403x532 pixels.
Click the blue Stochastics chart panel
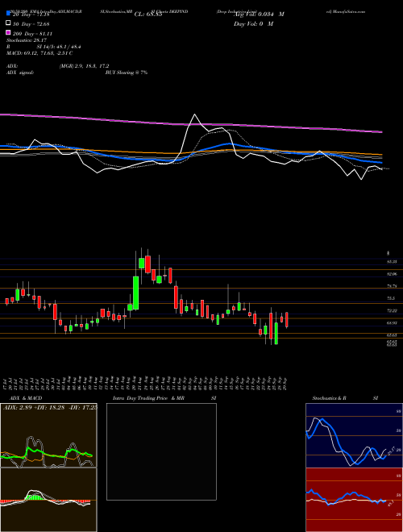point(354,435)
